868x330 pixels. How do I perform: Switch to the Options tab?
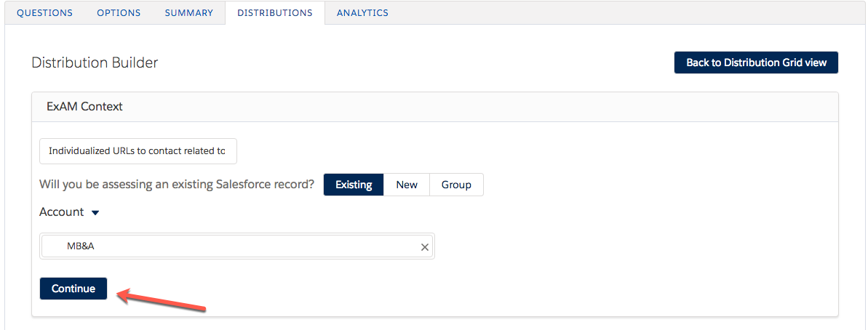pos(119,13)
